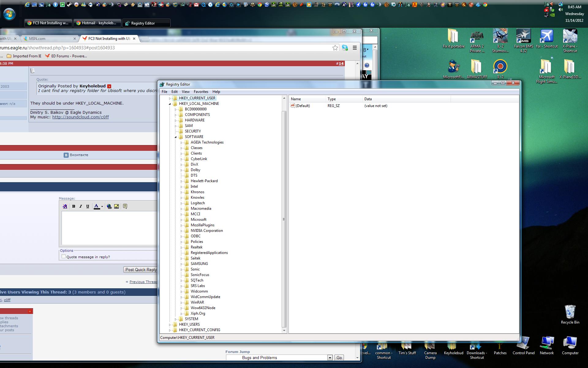This screenshot has width=588, height=368.
Task: Open the Windows Start orb
Action: click(9, 14)
